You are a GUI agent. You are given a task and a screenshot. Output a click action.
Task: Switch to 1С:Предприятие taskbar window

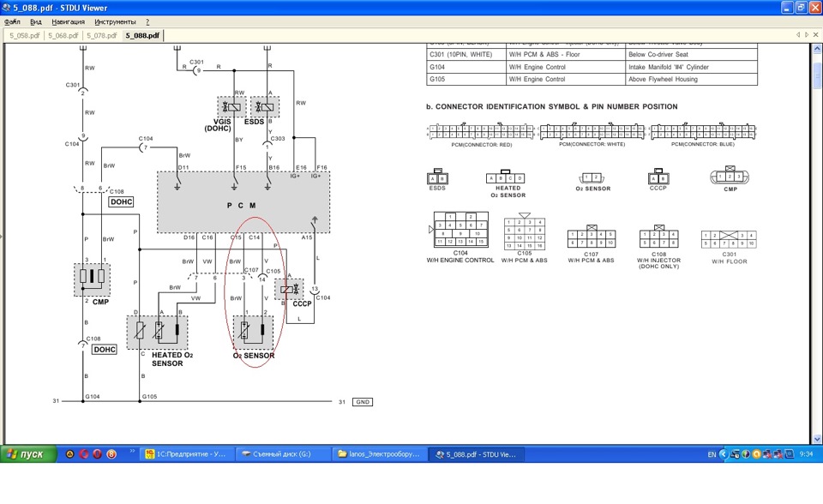(186, 454)
